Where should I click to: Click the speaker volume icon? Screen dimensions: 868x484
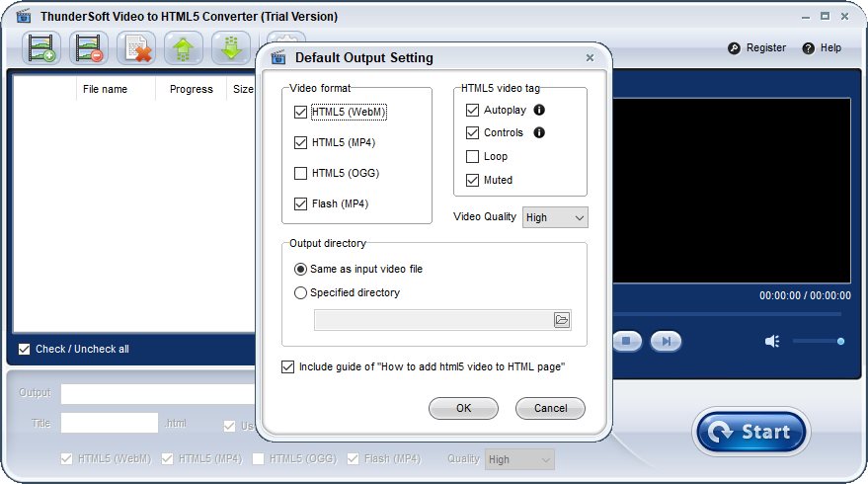(x=772, y=341)
